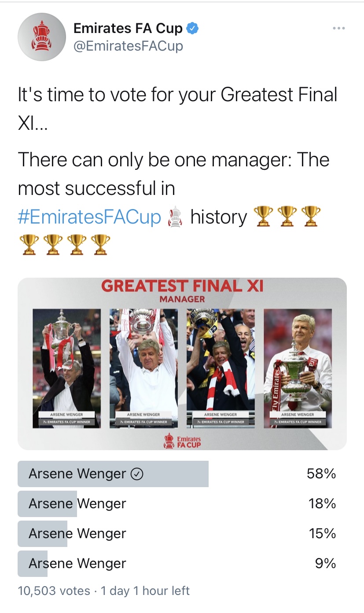Tap the GREATEST FINAL XI heading
364x613 pixels.
(182, 286)
